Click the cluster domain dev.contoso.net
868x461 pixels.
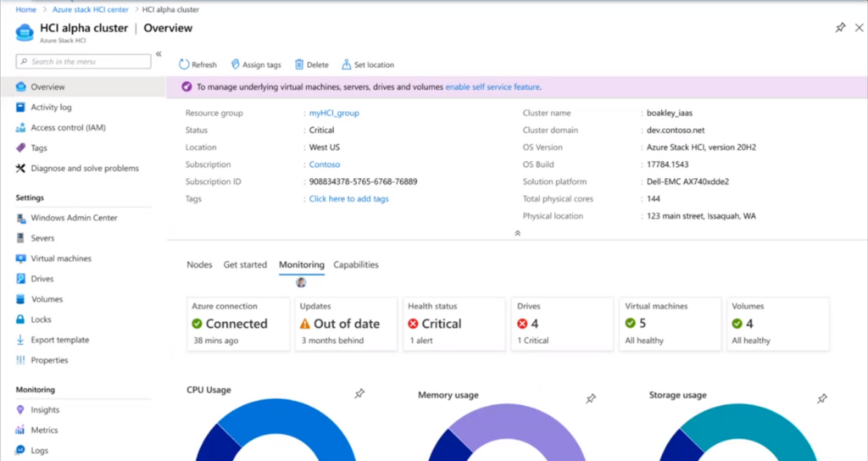click(676, 130)
